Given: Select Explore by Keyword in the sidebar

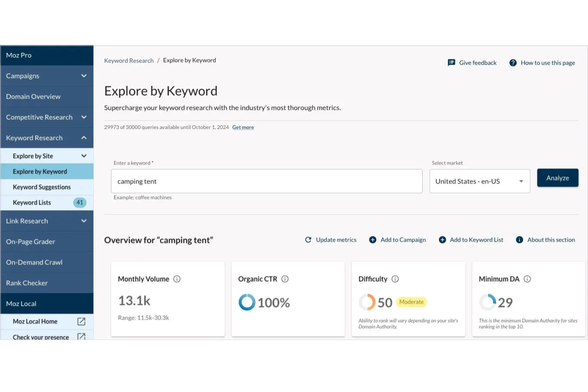Looking at the screenshot, I should coord(47,172).
